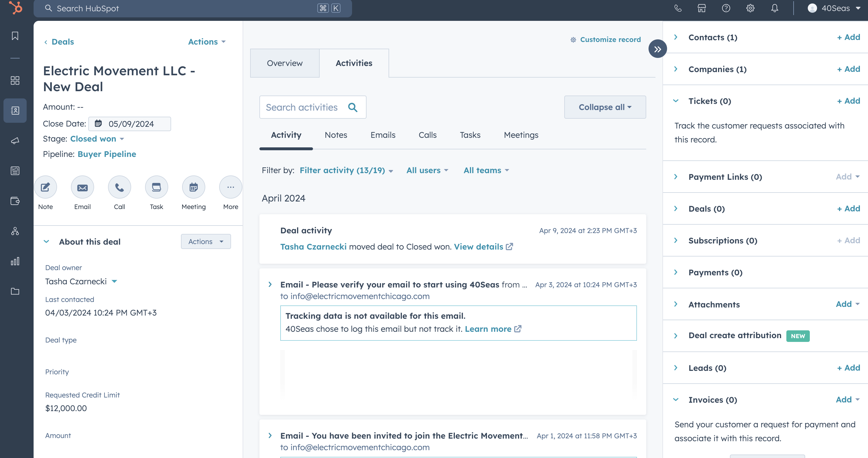The image size is (868, 458).
Task: Open notifications bell icon
Action: click(x=775, y=8)
